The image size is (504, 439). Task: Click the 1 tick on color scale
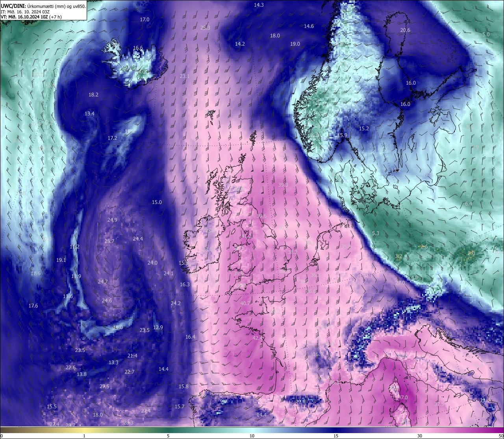[x=84, y=436]
